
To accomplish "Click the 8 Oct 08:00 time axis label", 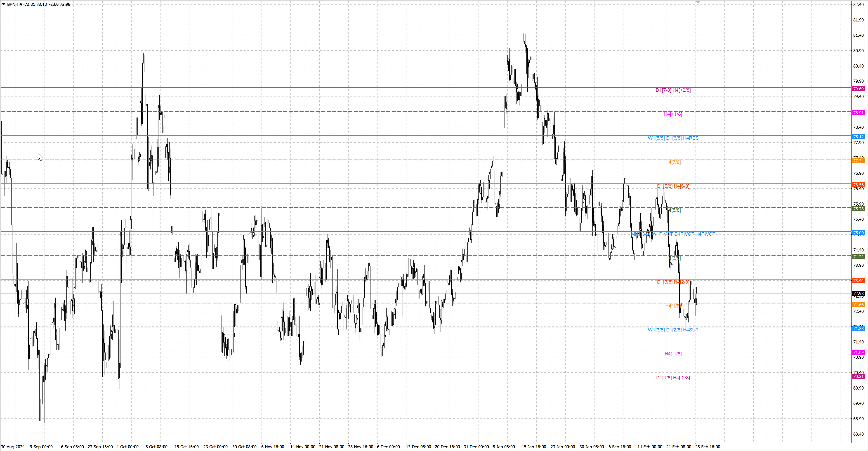I will tap(156, 447).
